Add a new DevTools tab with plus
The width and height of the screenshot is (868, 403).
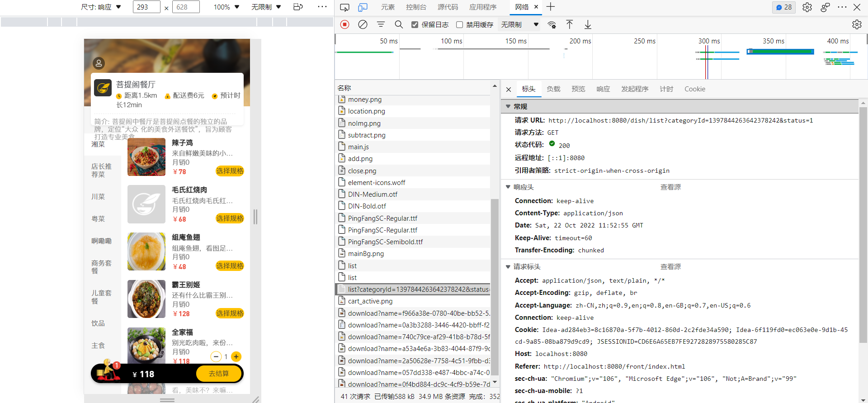point(550,7)
